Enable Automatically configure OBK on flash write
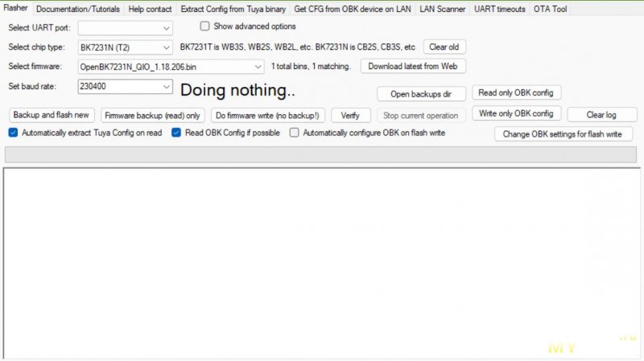Viewport: 644px width, 361px height. (x=295, y=133)
